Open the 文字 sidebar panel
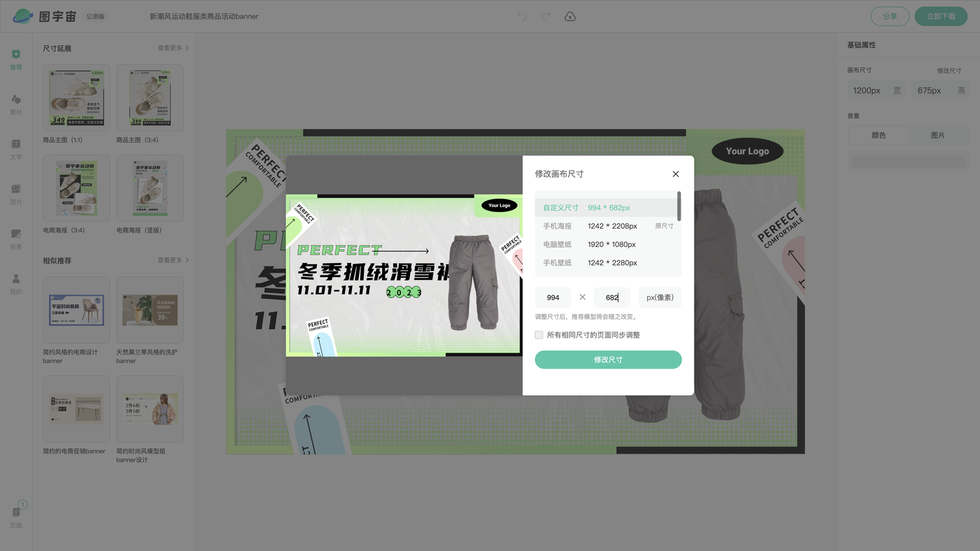The height and width of the screenshot is (551, 980). 16,149
